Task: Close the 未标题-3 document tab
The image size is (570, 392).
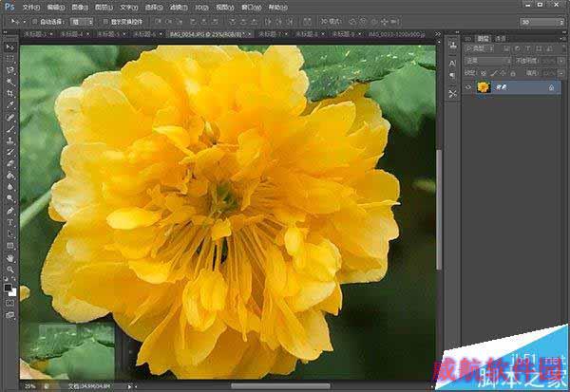Action: (51, 34)
